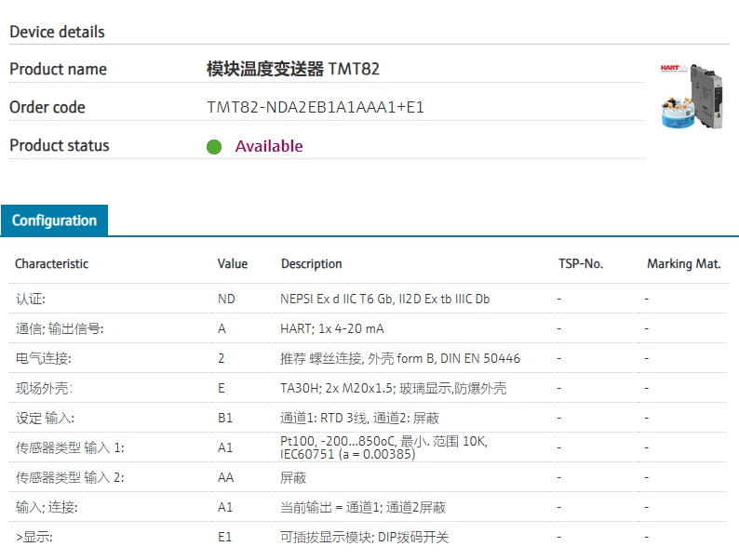Click the product name TMT82 heading
The image size is (739, 560).
[x=292, y=69]
